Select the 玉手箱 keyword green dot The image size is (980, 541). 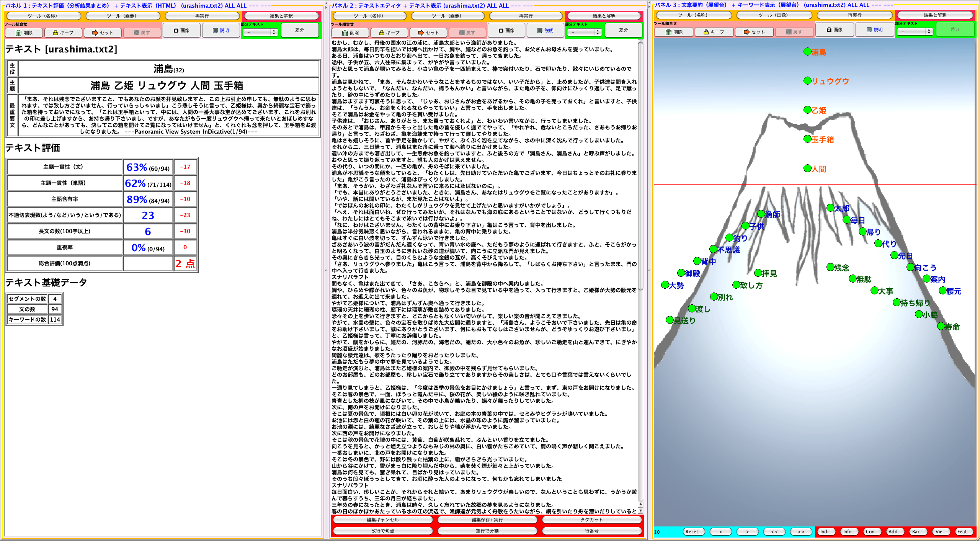point(807,139)
